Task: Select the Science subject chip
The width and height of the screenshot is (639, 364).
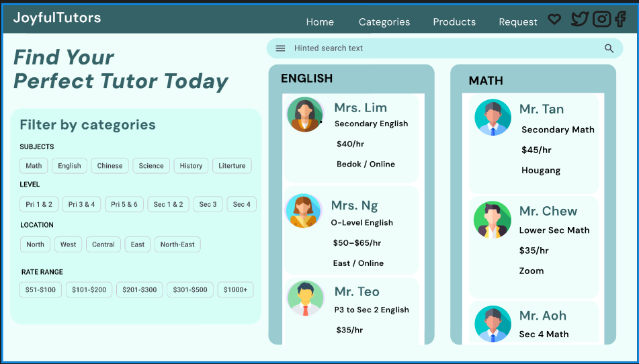Action: coord(151,166)
